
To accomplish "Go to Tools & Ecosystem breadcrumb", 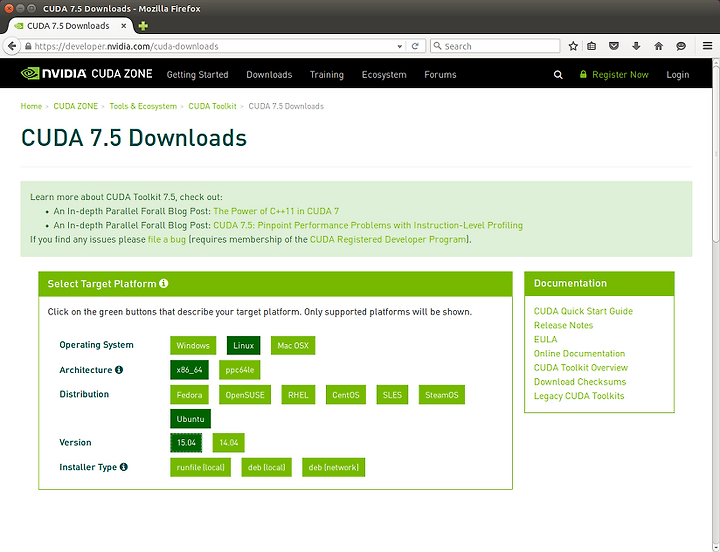I will (143, 106).
